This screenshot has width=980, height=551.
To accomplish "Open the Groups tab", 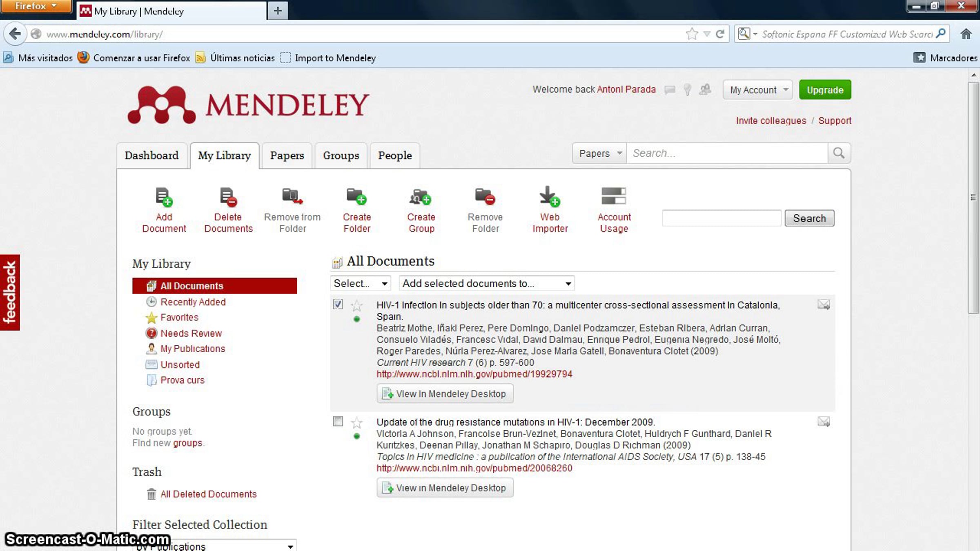I will point(341,156).
